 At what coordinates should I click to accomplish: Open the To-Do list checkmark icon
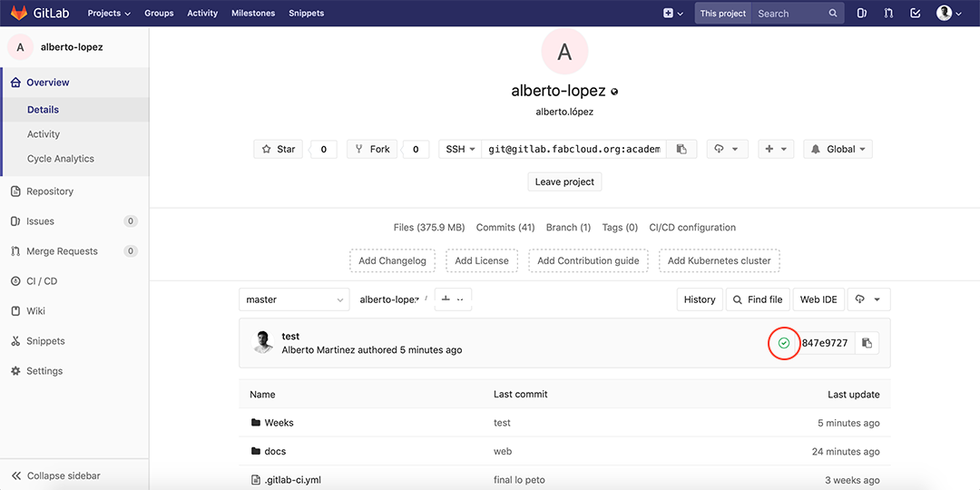click(916, 14)
